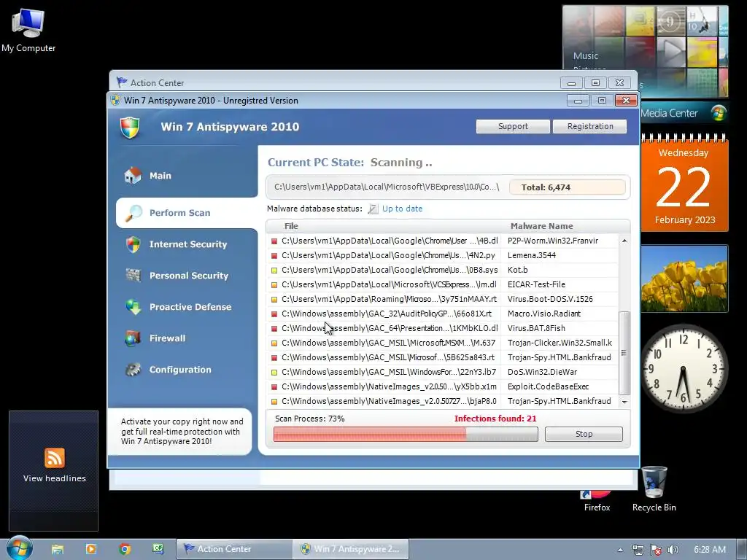This screenshot has height=560, width=747.
Task: Select the Lemena.3544 row
Action: tap(441, 255)
